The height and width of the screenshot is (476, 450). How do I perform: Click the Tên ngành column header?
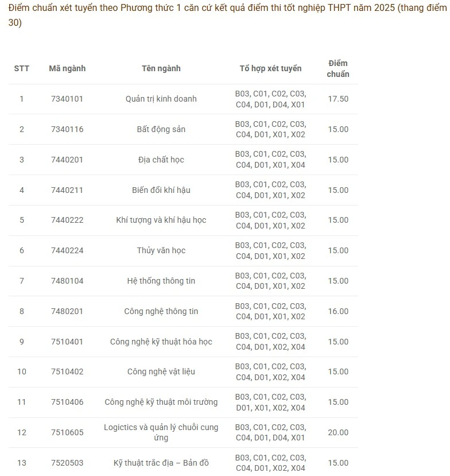click(161, 68)
